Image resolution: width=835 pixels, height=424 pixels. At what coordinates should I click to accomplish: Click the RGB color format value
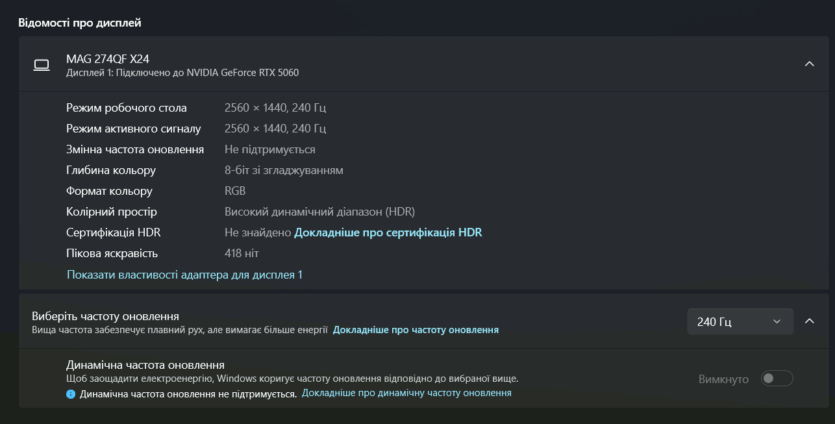235,190
